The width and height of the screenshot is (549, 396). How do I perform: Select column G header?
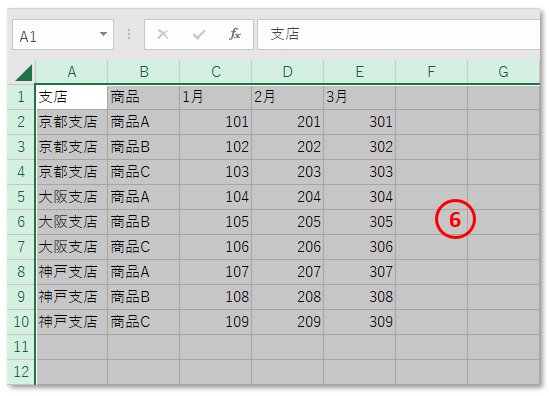(x=504, y=72)
